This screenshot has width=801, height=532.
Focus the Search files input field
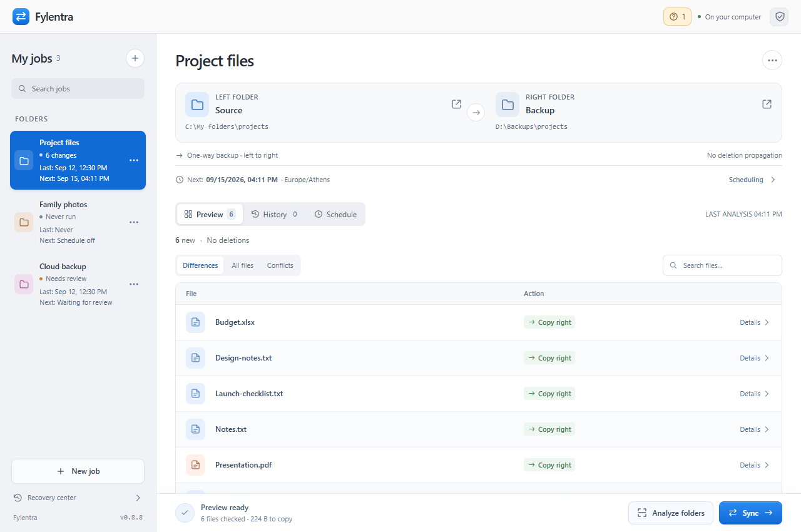(x=722, y=265)
